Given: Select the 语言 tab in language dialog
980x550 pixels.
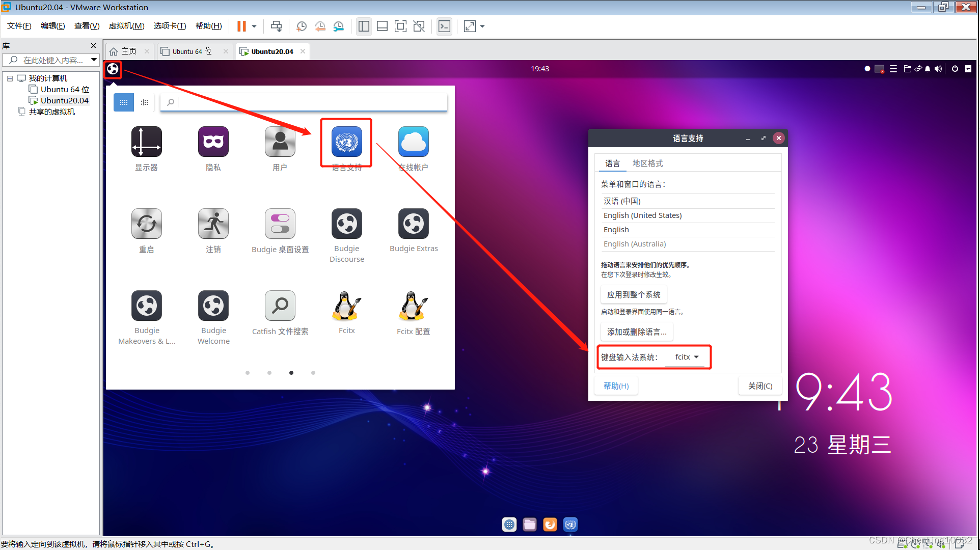Looking at the screenshot, I should pyautogui.click(x=612, y=163).
